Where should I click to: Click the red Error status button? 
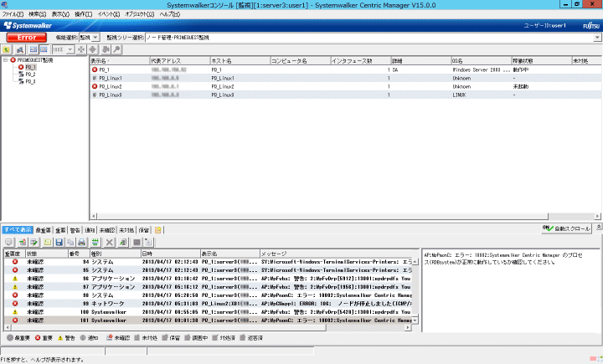coord(27,38)
